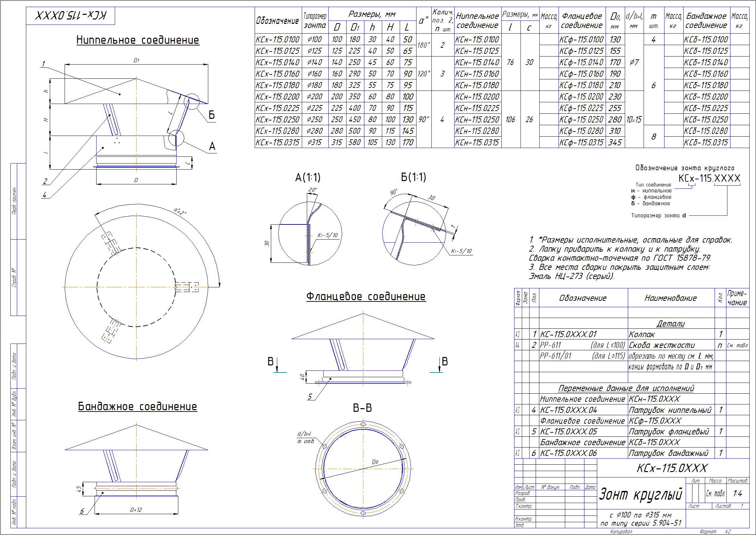Click the spec row 'Колпак'

[x=642, y=334]
